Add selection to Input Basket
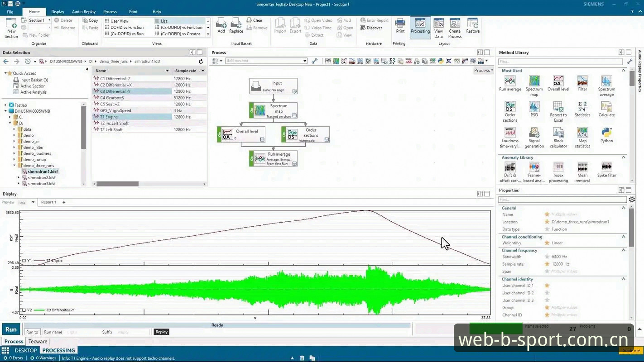Viewport: 644px width, 362px height. point(221,26)
